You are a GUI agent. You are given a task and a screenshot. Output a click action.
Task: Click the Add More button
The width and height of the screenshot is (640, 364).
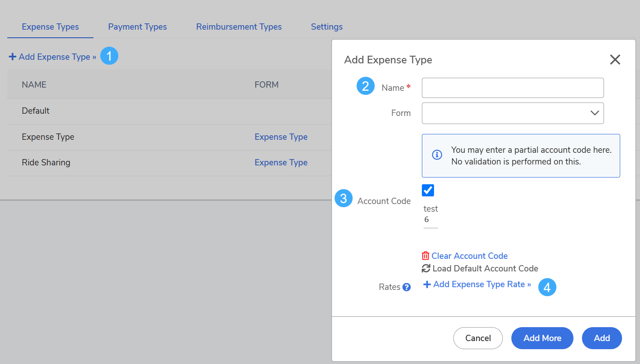coord(542,338)
